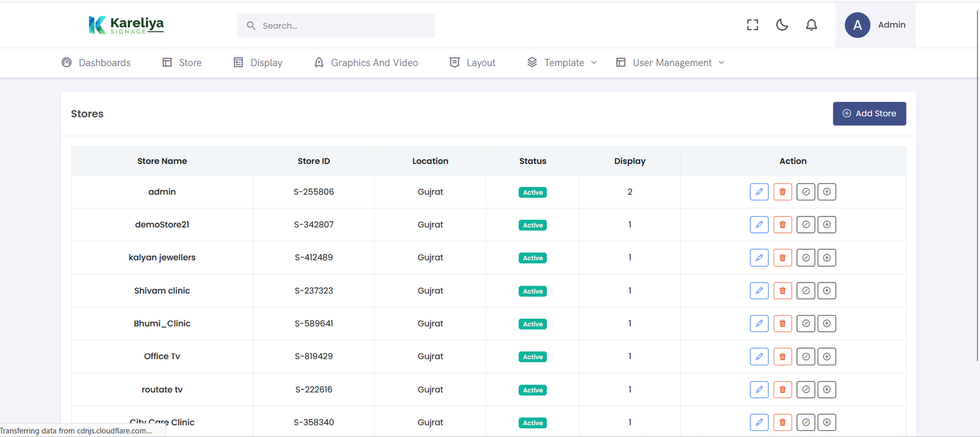Expand the Template dropdown
This screenshot has width=980, height=437.
click(562, 63)
